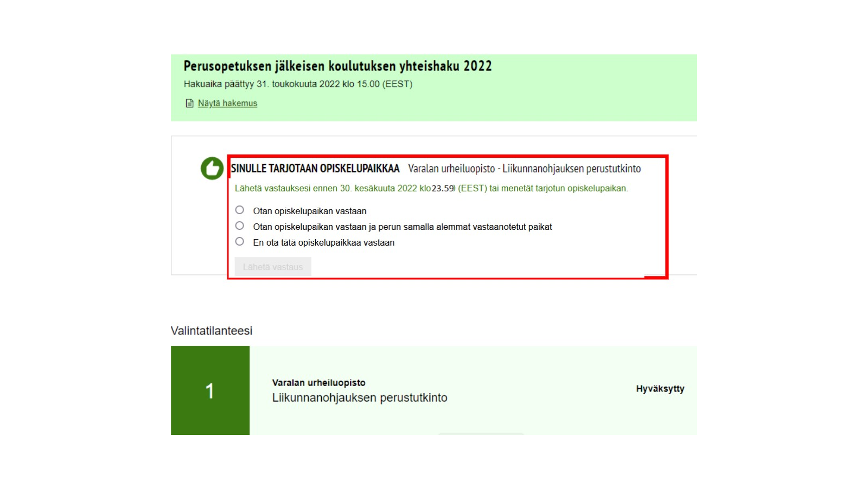The width and height of the screenshot is (868, 488).
Task: Click the Hyväksytty status label
Action: click(x=660, y=389)
